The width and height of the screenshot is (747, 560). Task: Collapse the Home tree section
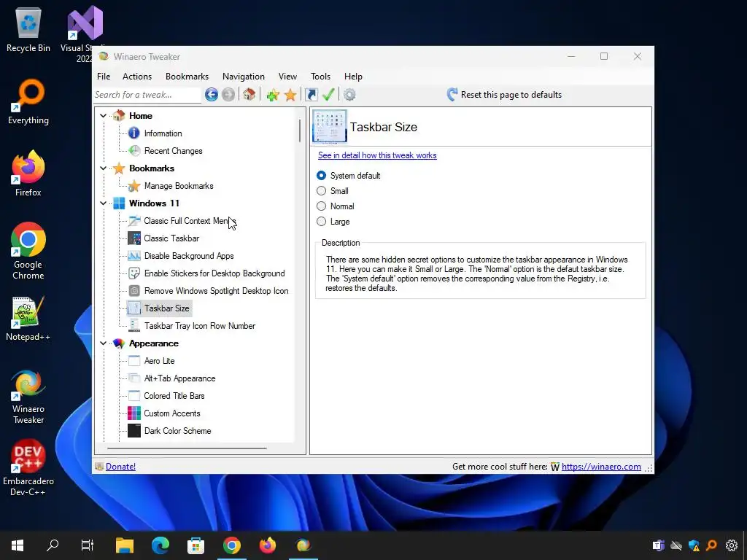[103, 116]
